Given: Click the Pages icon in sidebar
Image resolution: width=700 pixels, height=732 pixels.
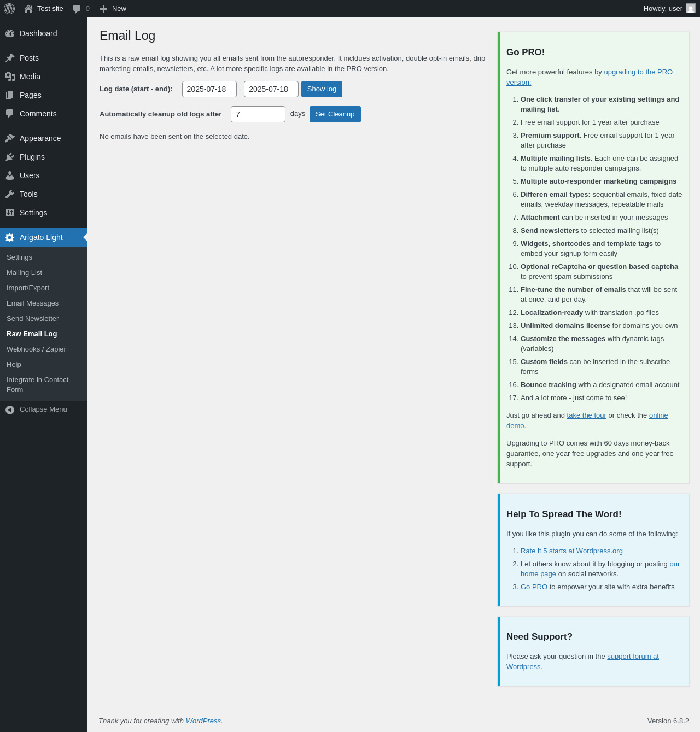Looking at the screenshot, I should click(x=10, y=95).
